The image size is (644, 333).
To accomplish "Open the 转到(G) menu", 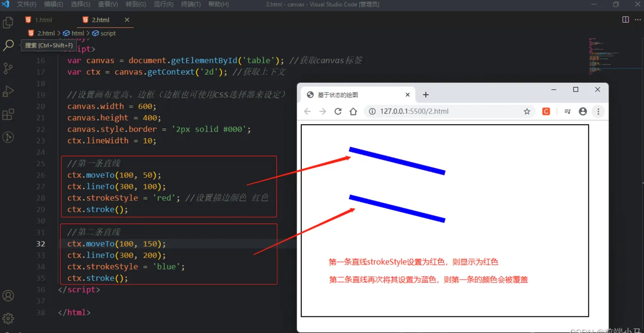I will (x=136, y=4).
